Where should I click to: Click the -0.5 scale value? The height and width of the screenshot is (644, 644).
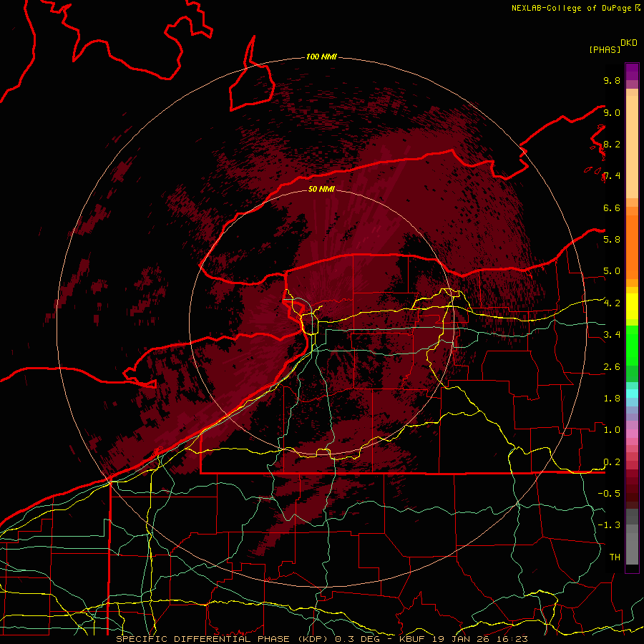[x=609, y=494]
